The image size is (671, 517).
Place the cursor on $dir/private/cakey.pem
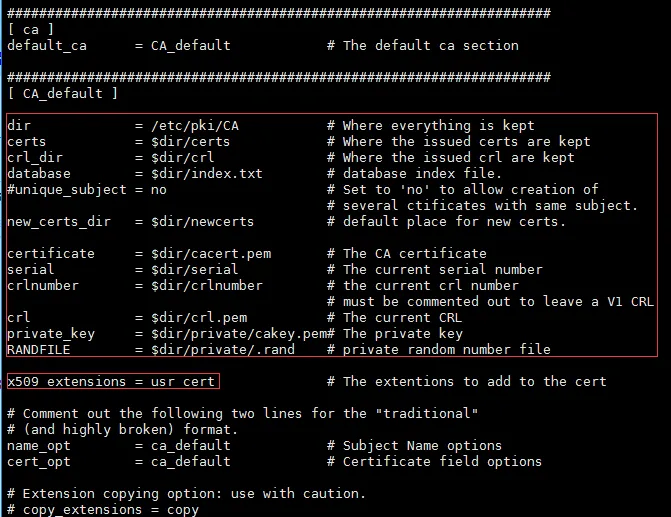click(239, 334)
